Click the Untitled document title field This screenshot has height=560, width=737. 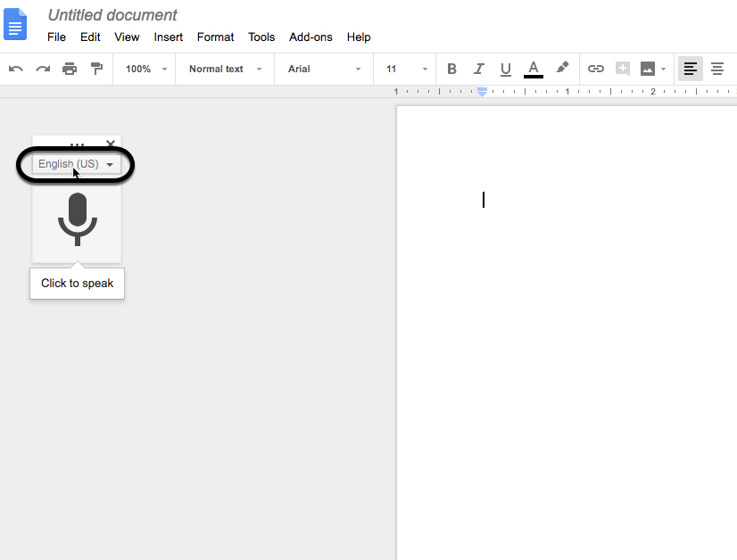pyautogui.click(x=112, y=15)
